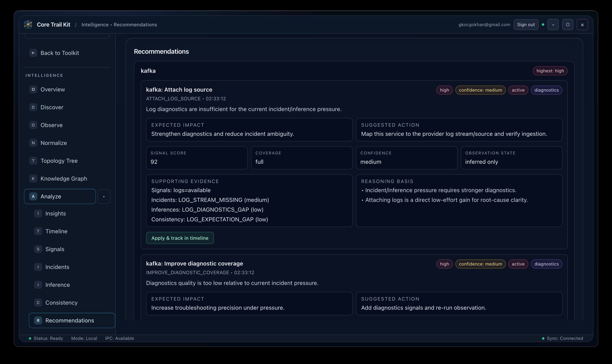This screenshot has height=364, width=612.
Task: Click the Observation State value 'inferred only'
Action: [482, 162]
